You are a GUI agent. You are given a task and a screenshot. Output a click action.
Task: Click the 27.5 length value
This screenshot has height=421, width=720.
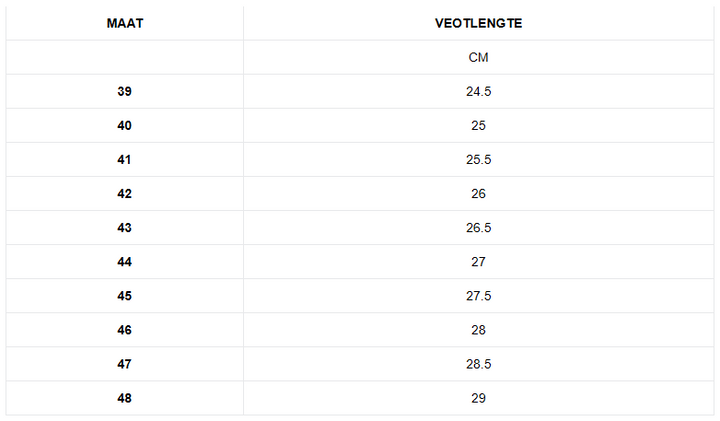tap(478, 295)
